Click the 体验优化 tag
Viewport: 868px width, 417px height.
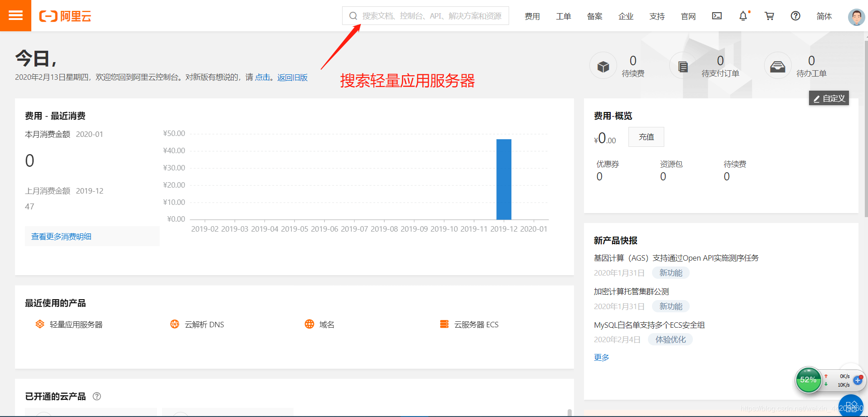[671, 339]
